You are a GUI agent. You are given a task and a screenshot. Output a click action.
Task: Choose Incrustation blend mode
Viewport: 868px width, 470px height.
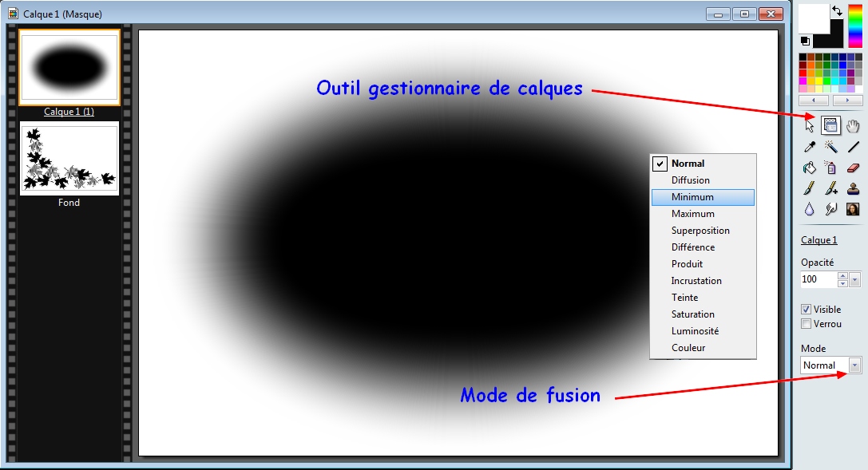coord(703,281)
